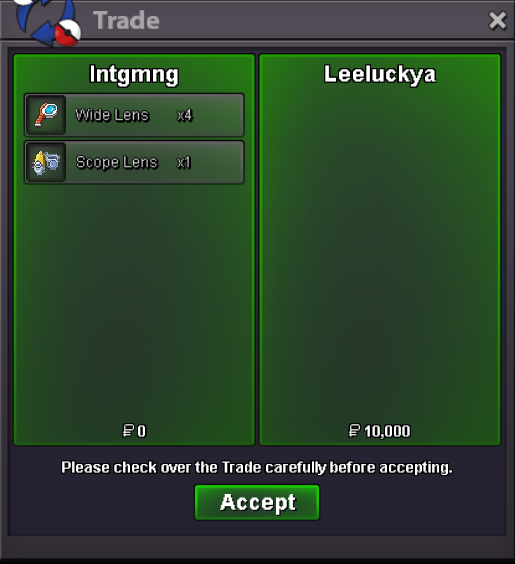Screen dimensions: 515x564
Task: Click the x1 quantity on Scope Lens
Action: coord(183,163)
